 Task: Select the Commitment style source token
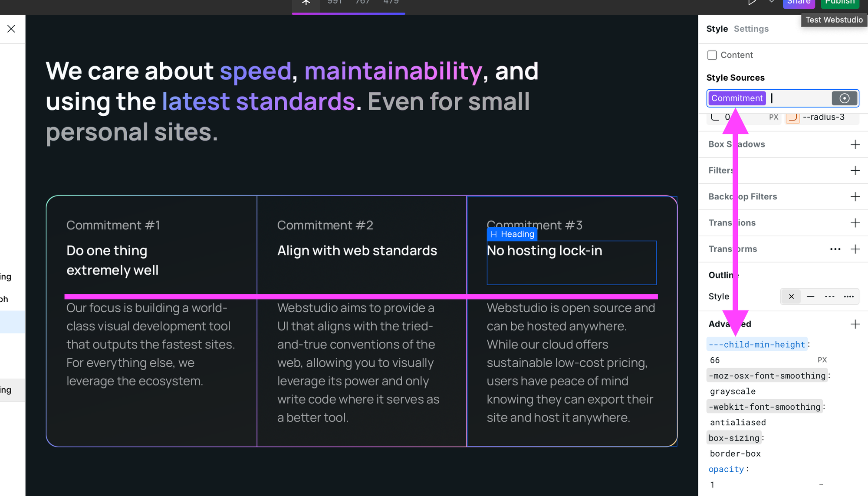click(736, 98)
